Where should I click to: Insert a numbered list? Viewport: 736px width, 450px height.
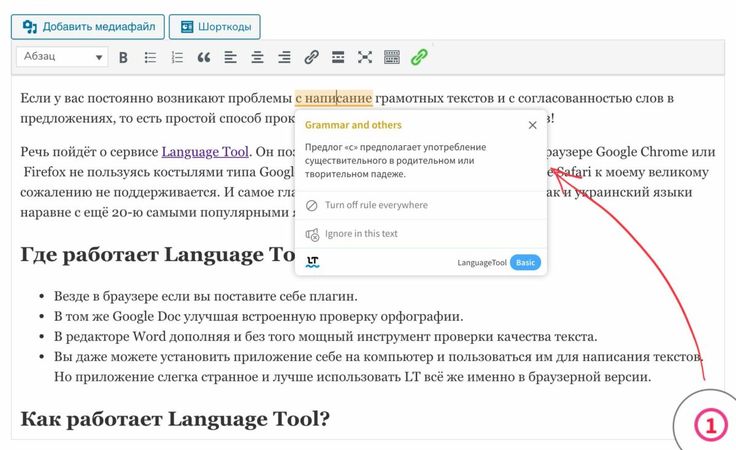tap(177, 57)
